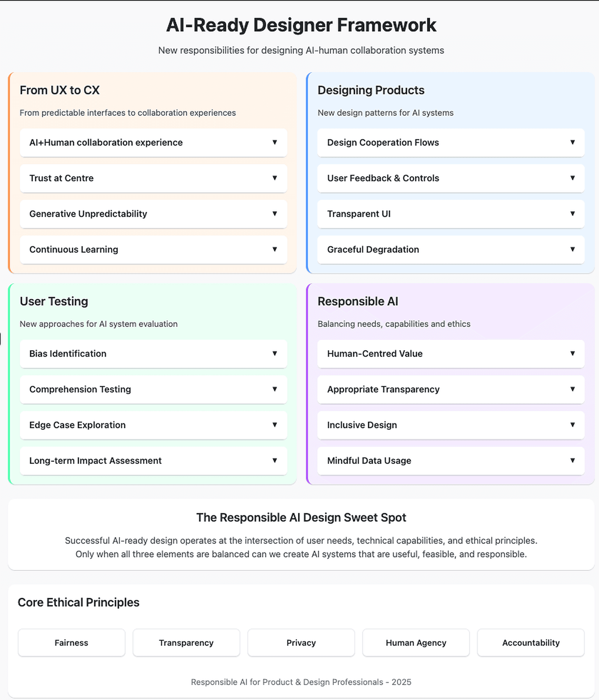Expand Generative Unpredictability details
Viewport: 599px width, 700px height.
[153, 214]
